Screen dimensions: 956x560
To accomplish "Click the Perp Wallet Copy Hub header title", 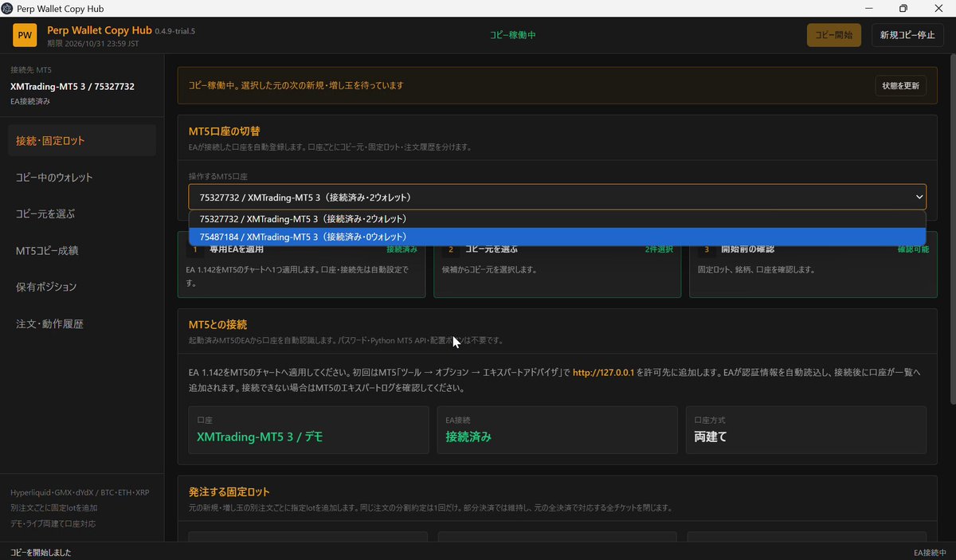I will click(100, 30).
